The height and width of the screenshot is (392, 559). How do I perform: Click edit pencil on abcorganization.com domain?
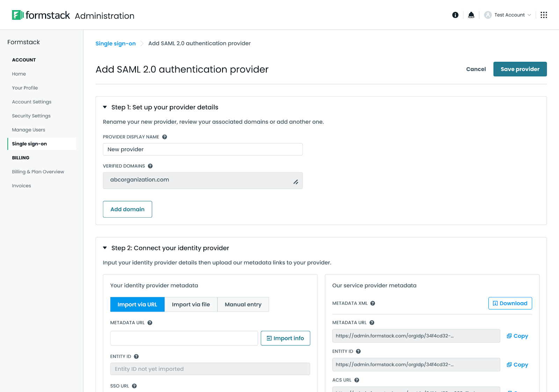(296, 182)
